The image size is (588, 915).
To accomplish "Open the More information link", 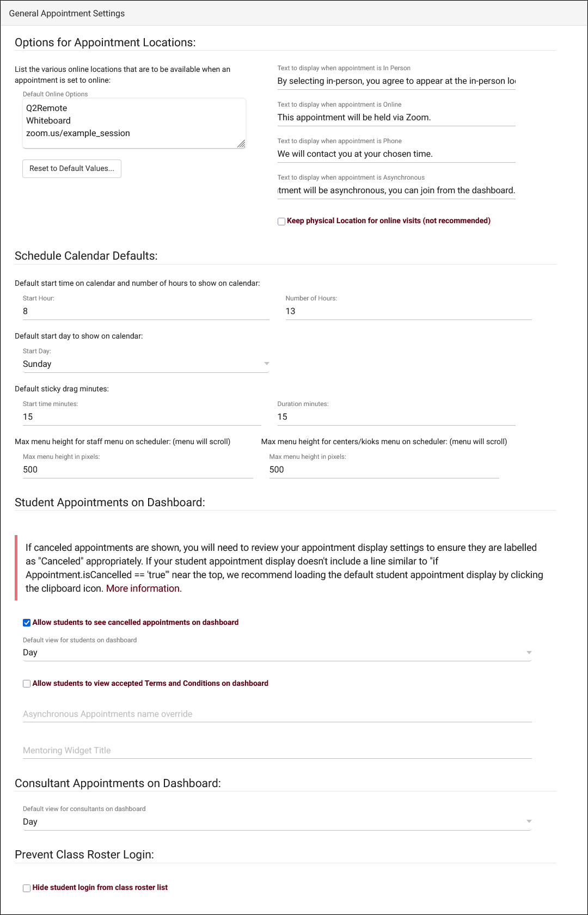I will coord(143,588).
